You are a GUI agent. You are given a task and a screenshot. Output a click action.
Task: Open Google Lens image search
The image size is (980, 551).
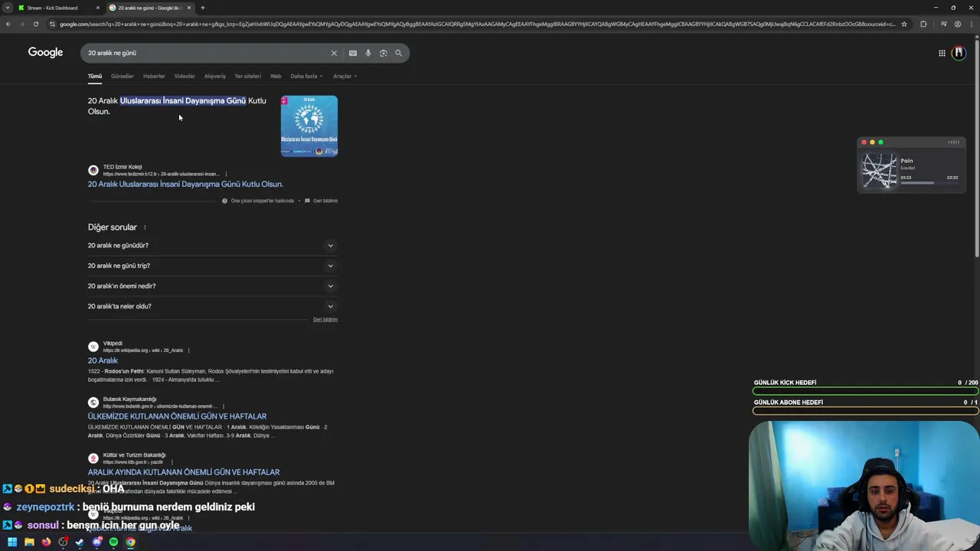[384, 53]
